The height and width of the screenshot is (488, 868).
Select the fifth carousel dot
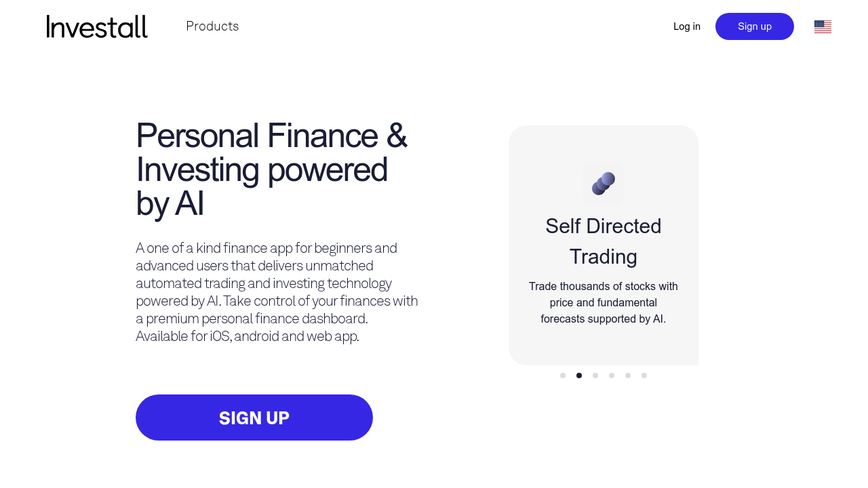627,375
